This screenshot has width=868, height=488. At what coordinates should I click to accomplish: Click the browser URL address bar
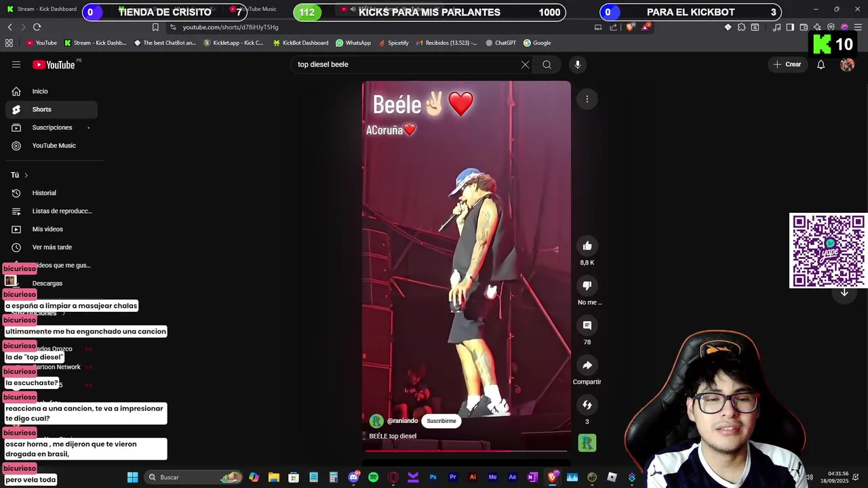pos(380,27)
